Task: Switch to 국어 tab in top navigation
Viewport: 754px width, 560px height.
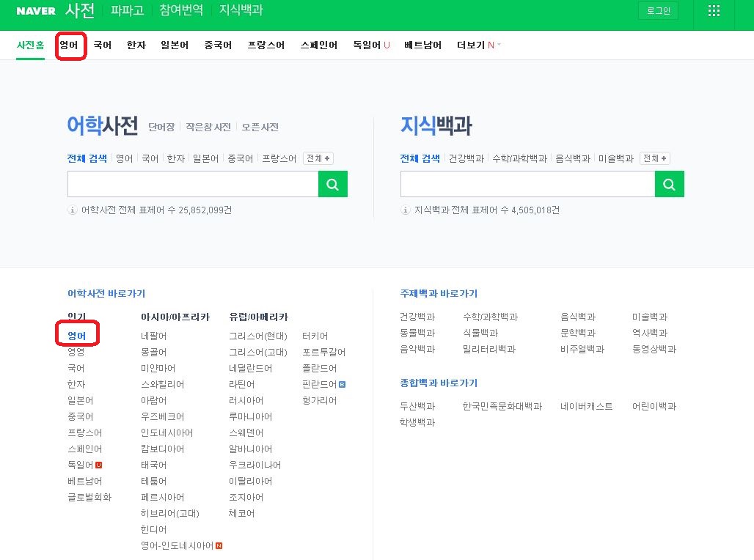Action: 103,45
